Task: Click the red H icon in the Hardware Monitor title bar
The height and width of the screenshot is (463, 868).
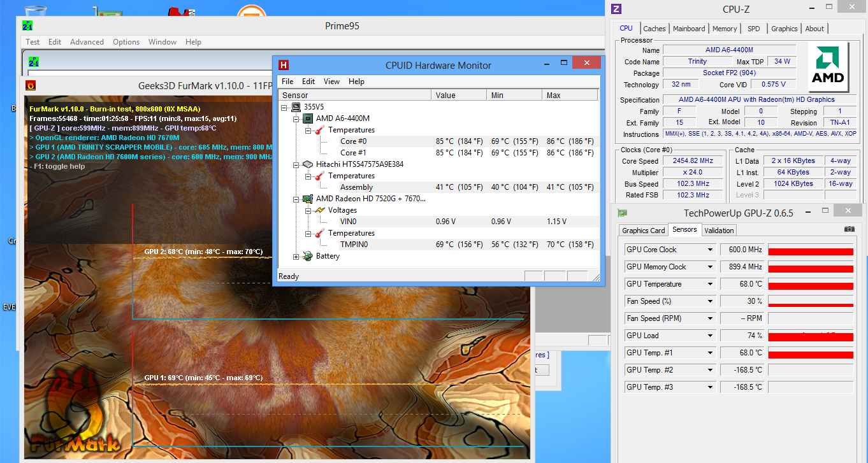Action: [284, 65]
